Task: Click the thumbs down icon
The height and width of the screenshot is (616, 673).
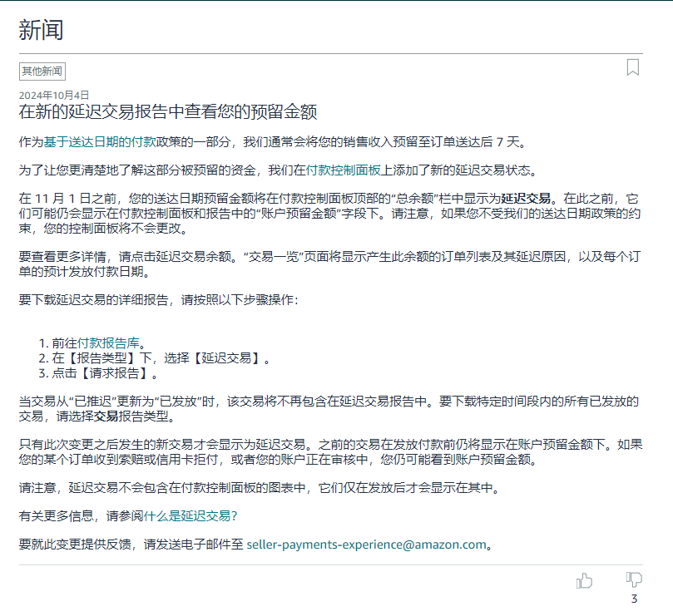Action: click(634, 579)
